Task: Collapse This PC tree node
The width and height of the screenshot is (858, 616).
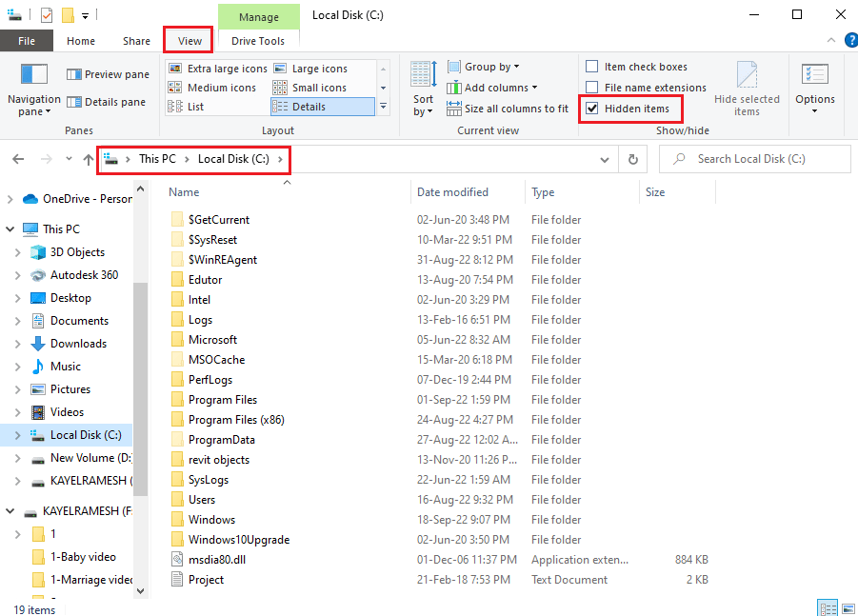Action: [x=10, y=229]
